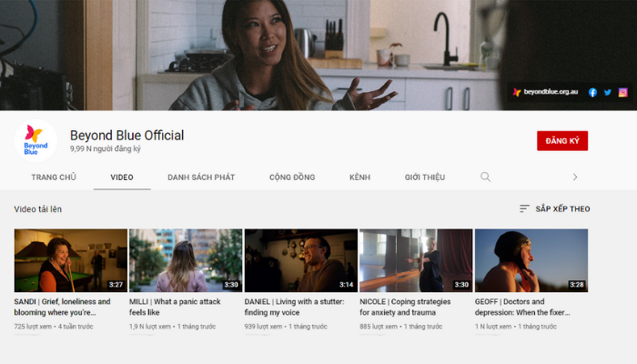
Task: Open the Instagram icon in channel banner
Action: [622, 92]
